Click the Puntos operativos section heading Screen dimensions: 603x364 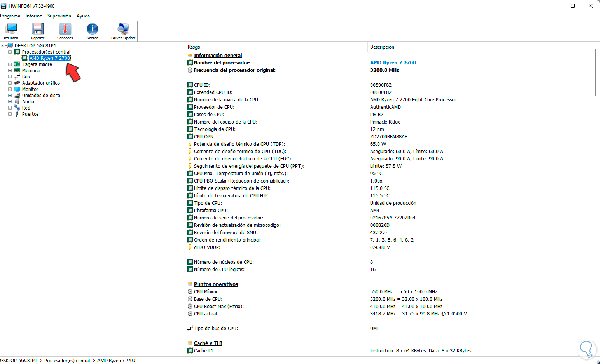click(216, 284)
